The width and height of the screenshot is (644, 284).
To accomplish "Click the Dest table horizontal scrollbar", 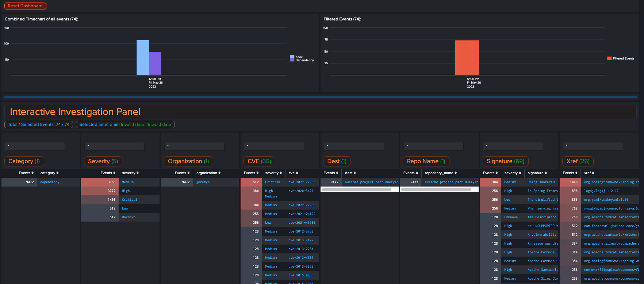I will coord(356,189).
